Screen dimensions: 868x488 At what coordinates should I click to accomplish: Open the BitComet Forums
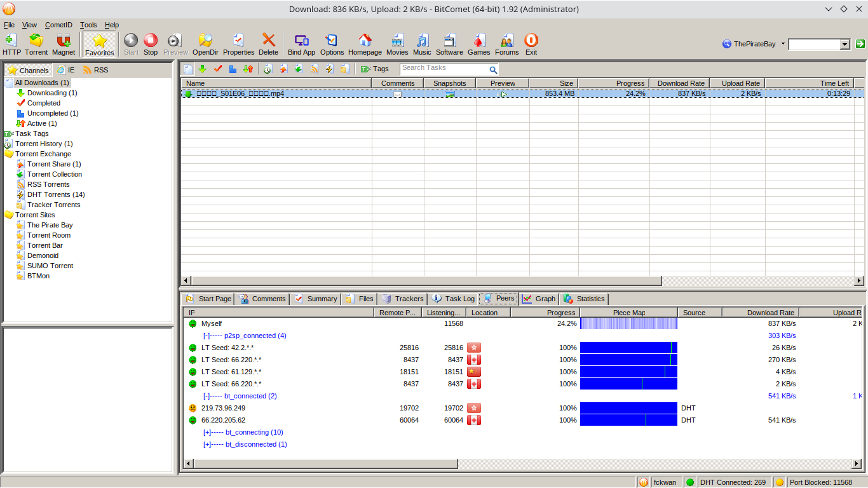coord(506,44)
